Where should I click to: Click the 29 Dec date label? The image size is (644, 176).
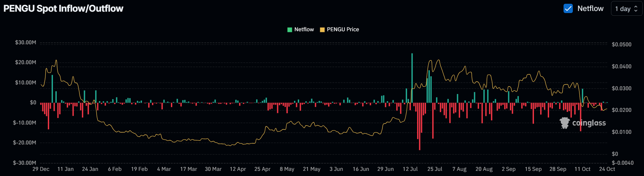point(41,169)
